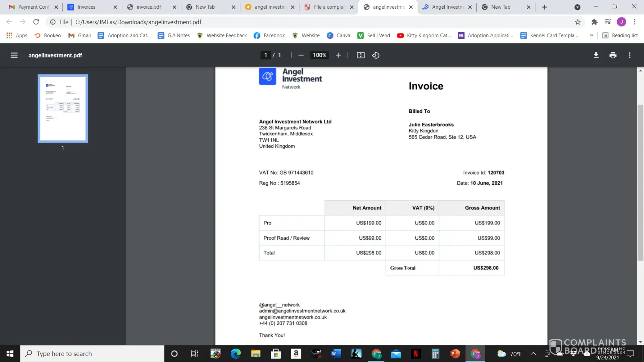
Task: Toggle the PDF sidebar menu icon
Action: (14, 55)
